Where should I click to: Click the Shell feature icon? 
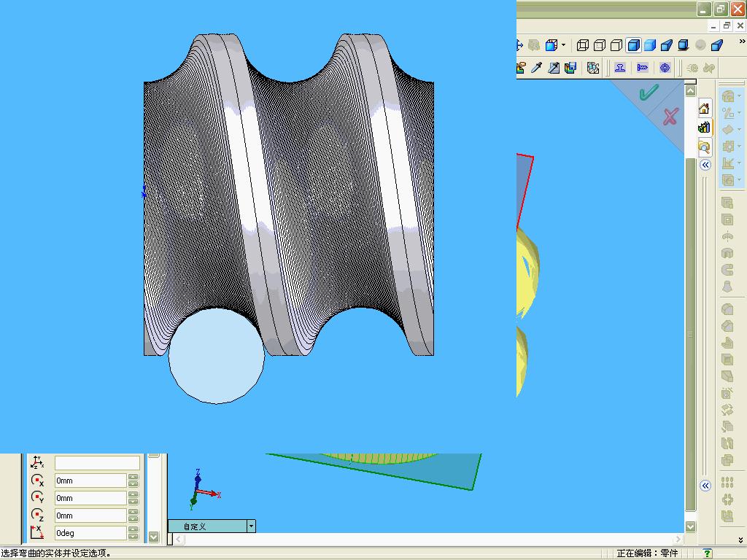click(x=727, y=359)
